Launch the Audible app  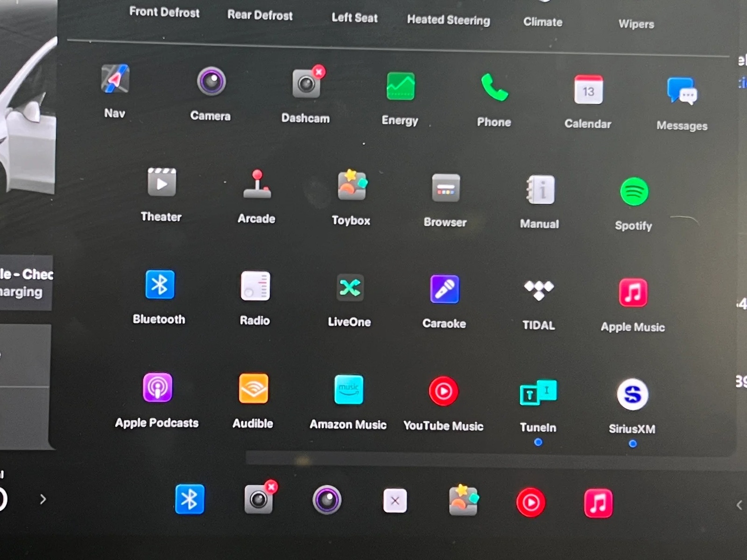[x=254, y=389]
